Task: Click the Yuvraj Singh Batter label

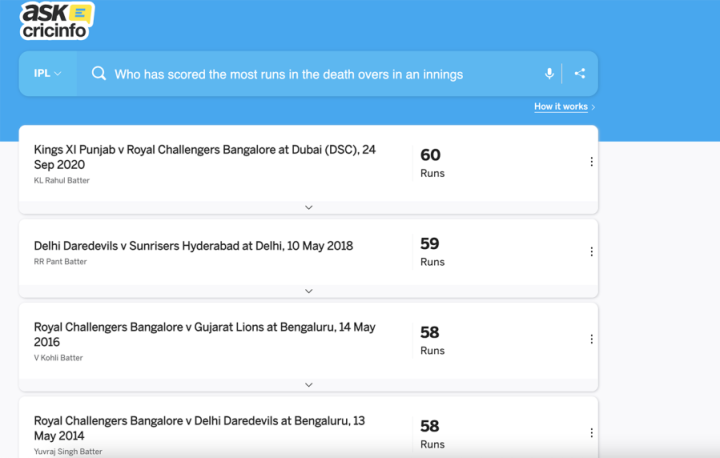Action: [x=68, y=452]
